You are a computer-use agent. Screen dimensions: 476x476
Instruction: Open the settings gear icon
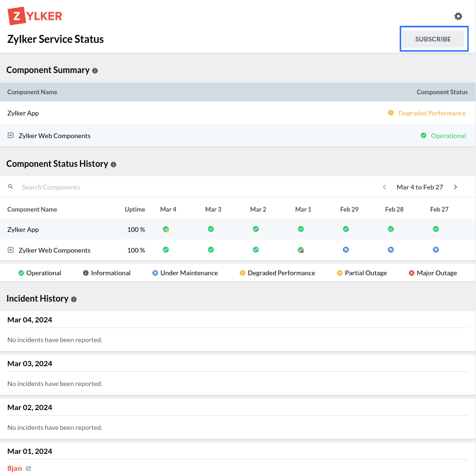[x=458, y=16]
